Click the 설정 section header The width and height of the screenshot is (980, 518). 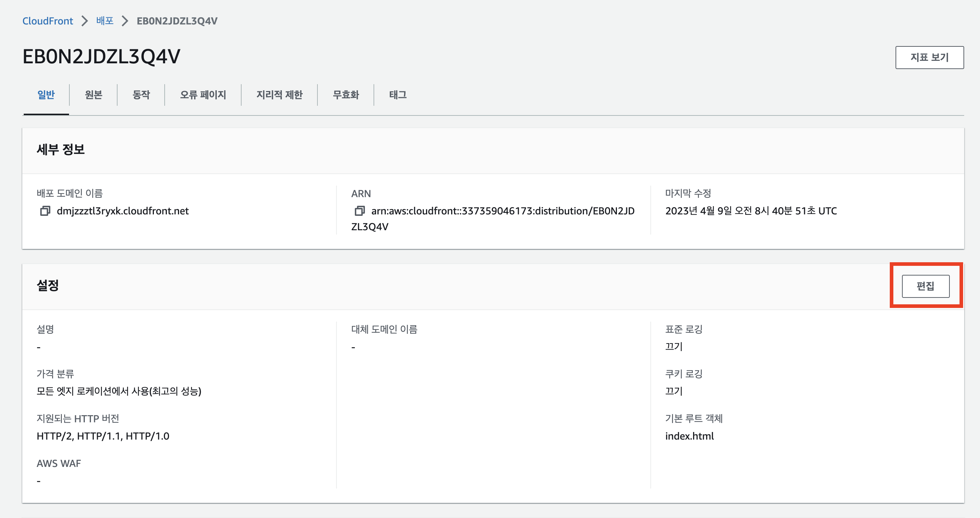pyautogui.click(x=47, y=286)
